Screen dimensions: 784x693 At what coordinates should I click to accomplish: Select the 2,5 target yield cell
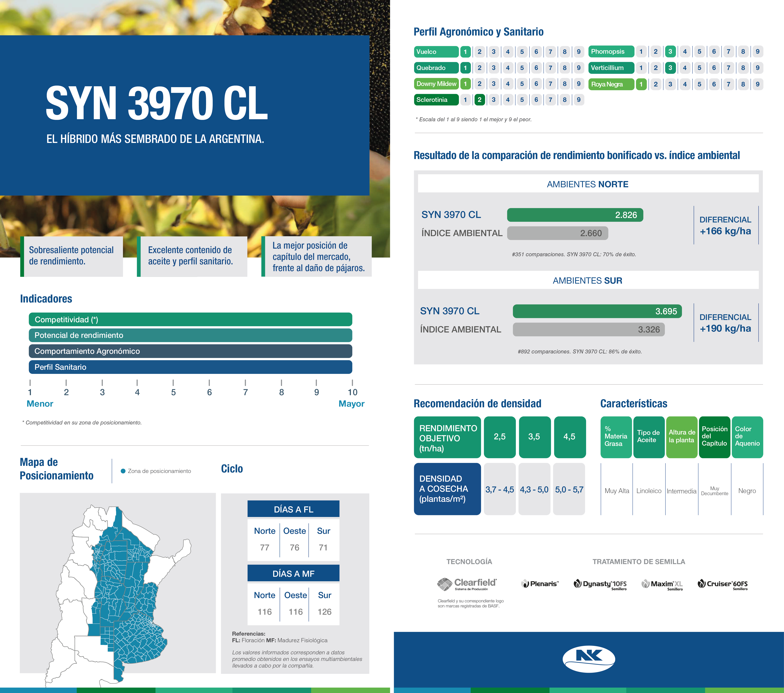click(x=500, y=437)
